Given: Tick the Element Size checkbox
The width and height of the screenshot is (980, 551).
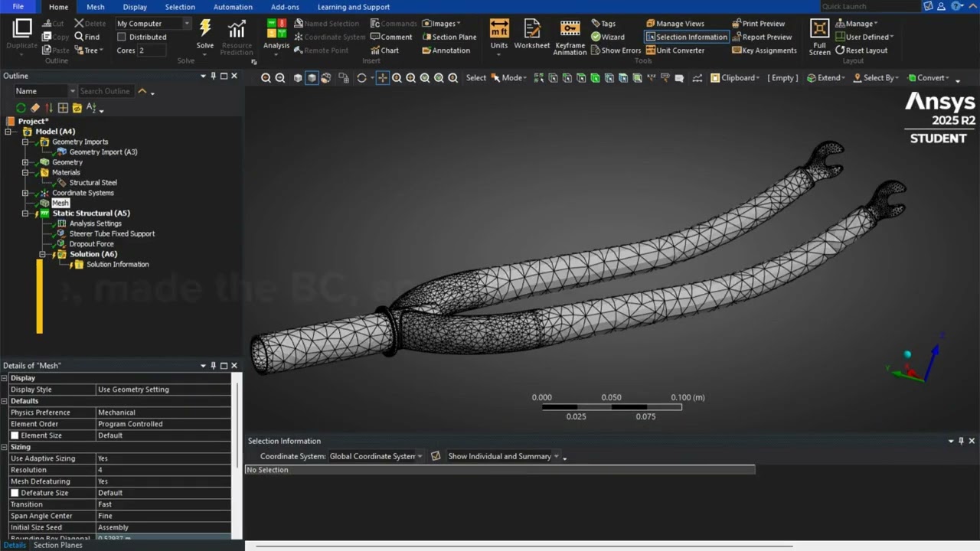Looking at the screenshot, I should [x=15, y=435].
